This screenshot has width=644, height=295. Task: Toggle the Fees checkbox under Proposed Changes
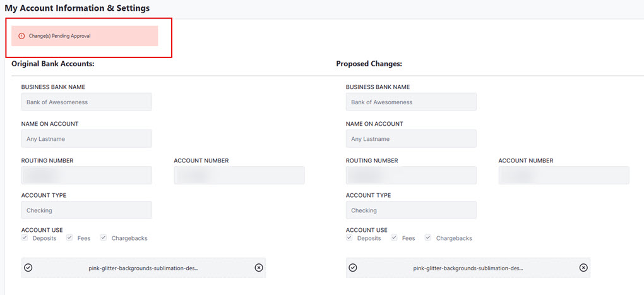click(394, 238)
